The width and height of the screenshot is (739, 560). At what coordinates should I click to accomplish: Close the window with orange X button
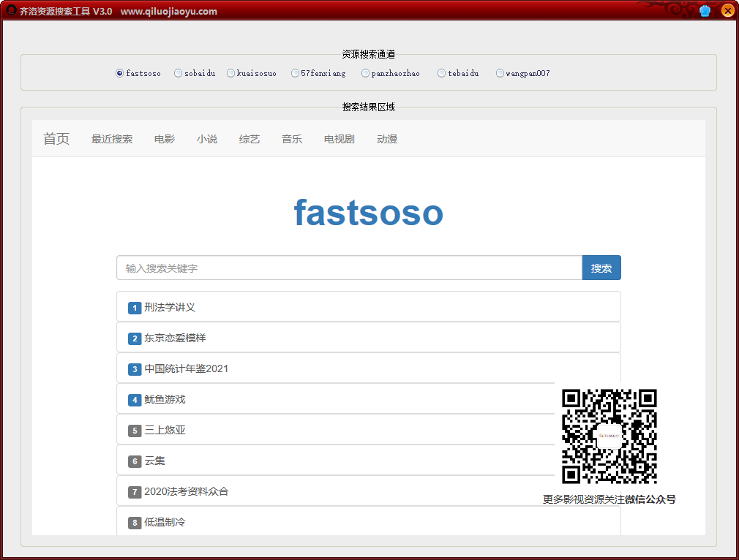point(727,10)
